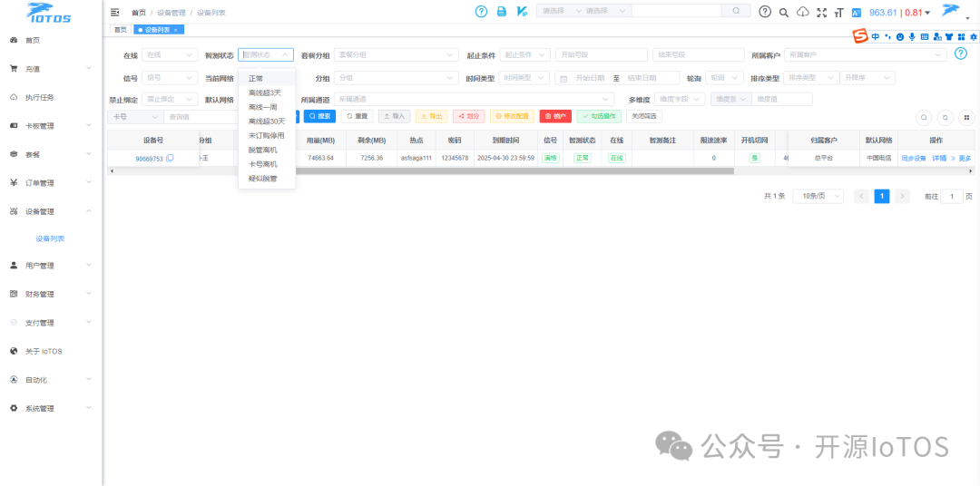
Task: Collapse the 智测状态 dropdown
Action: [266, 55]
